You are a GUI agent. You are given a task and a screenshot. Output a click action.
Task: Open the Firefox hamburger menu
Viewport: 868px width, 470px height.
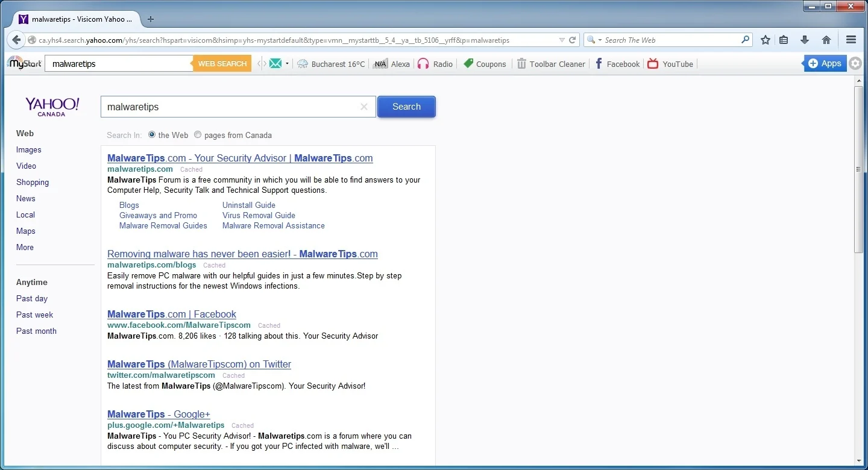pyautogui.click(x=851, y=40)
